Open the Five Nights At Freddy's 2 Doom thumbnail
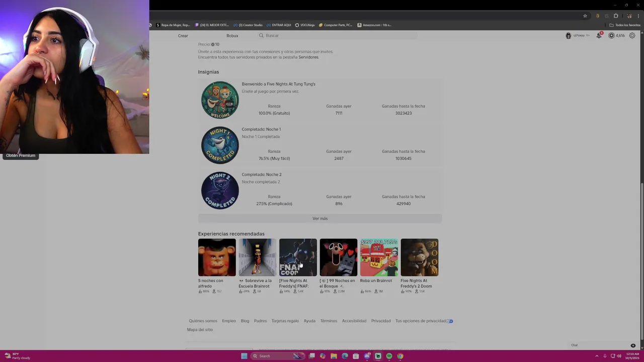Image resolution: width=644 pixels, height=362 pixels. coord(420,257)
